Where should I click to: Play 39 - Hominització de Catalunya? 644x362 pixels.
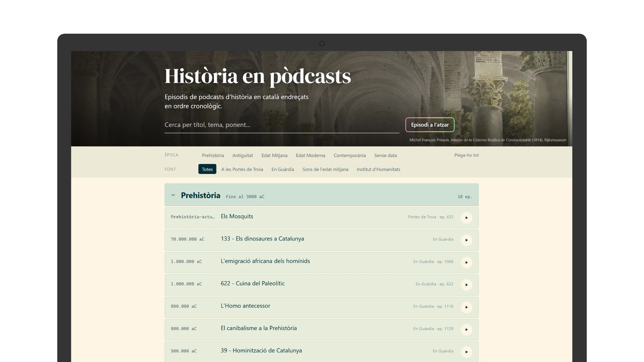pyautogui.click(x=466, y=352)
